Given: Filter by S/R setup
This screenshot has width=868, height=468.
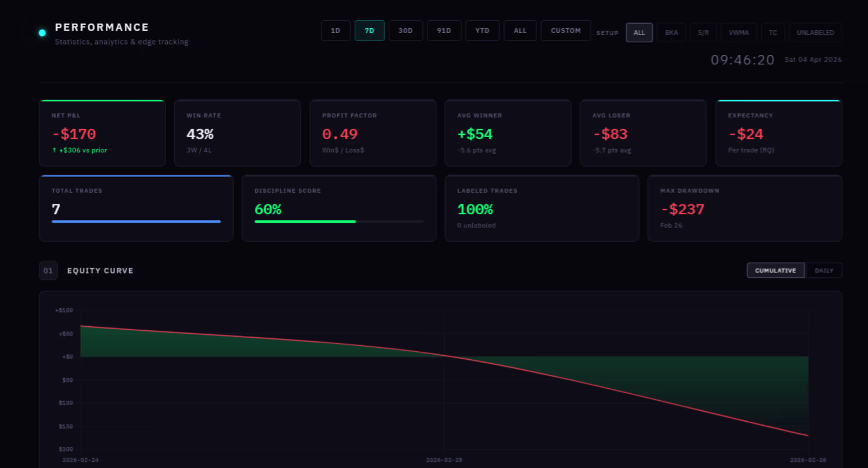Looking at the screenshot, I should (703, 33).
